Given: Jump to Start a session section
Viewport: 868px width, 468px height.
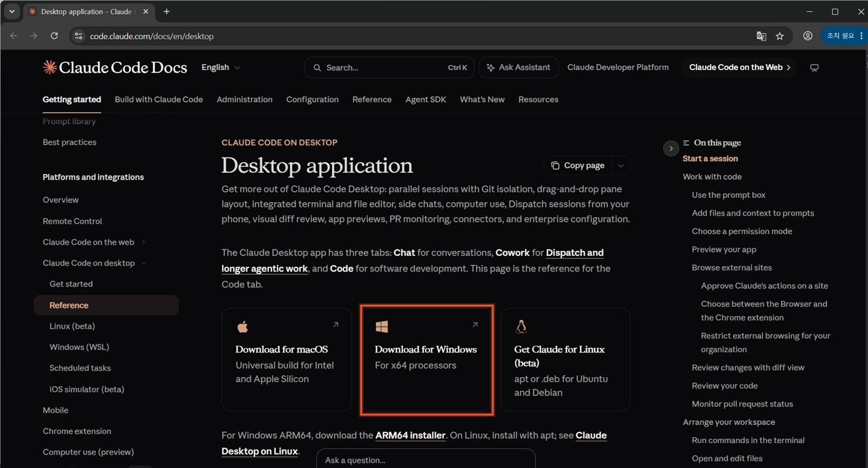Looking at the screenshot, I should coord(710,159).
